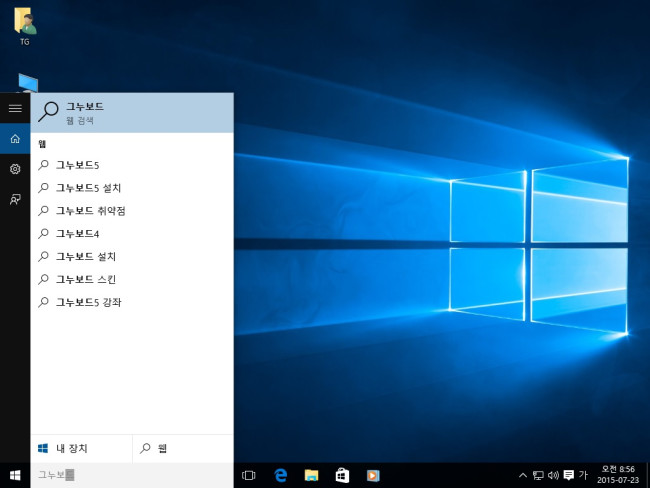Open the Home icon in search sidebar
Image resolution: width=650 pixels, height=488 pixels.
pos(15,139)
